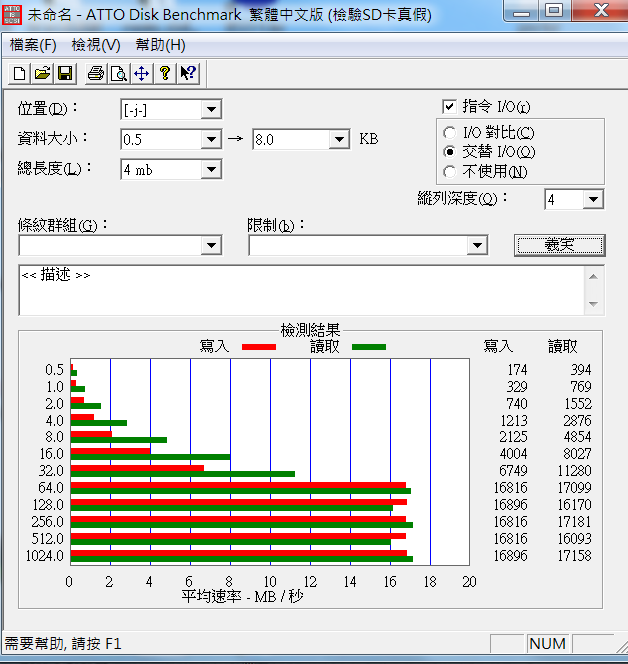Image resolution: width=628 pixels, height=664 pixels.
Task: Close the ATTO Disk Benchmark window
Action: [x=600, y=11]
